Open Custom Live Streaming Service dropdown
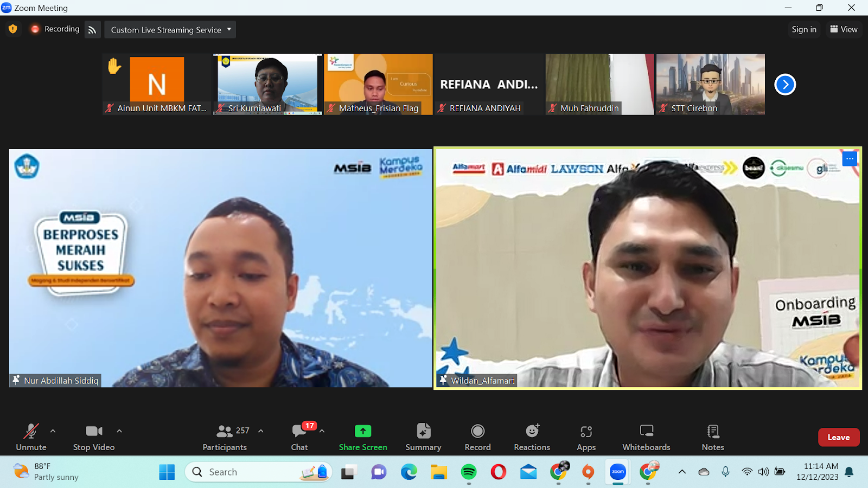The width and height of the screenshot is (868, 488). [170, 29]
